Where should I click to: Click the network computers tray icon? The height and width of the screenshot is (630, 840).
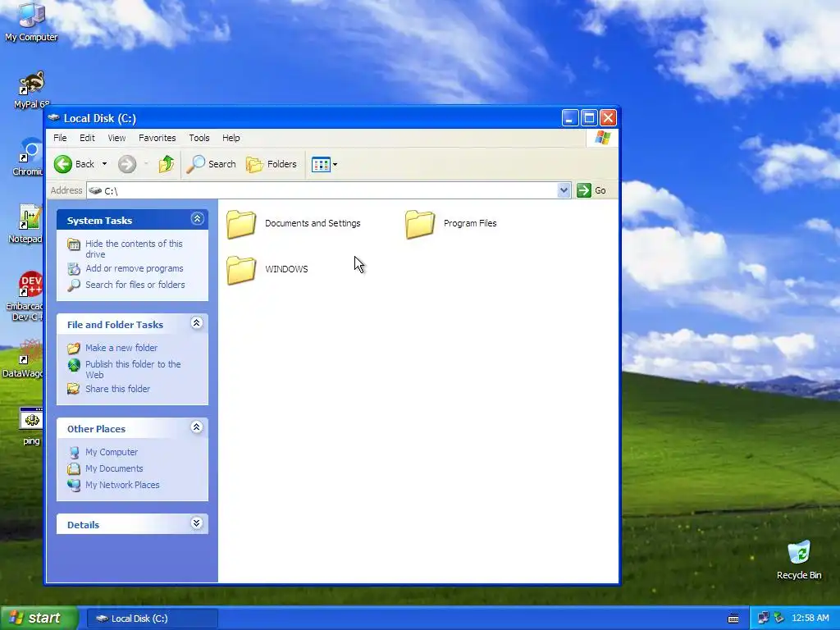point(763,619)
